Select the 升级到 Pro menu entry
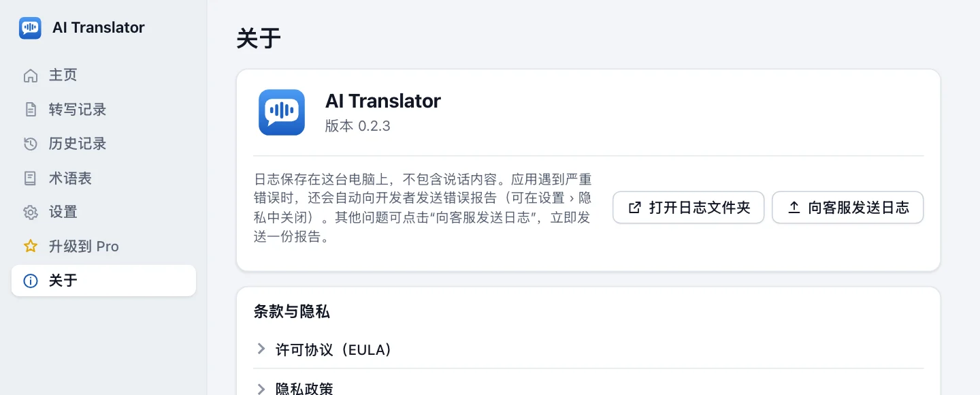The height and width of the screenshot is (395, 980). pyautogui.click(x=103, y=247)
